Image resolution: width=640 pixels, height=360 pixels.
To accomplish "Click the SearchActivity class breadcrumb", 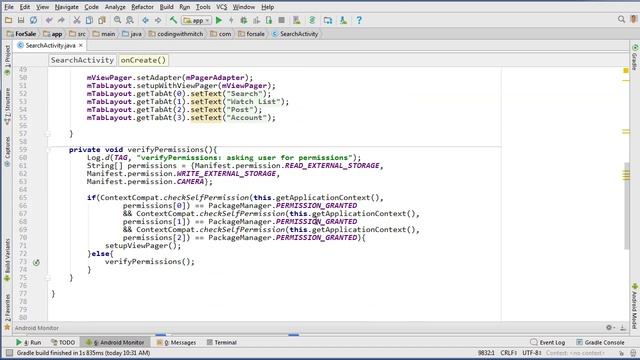I will coord(295,34).
